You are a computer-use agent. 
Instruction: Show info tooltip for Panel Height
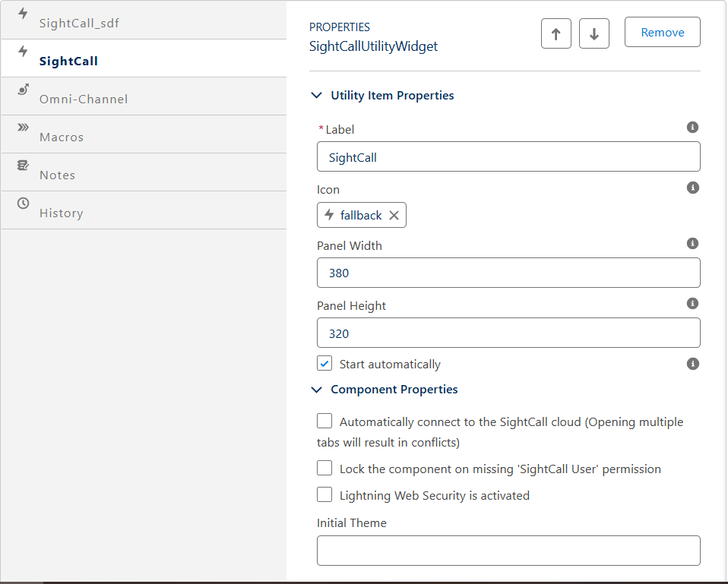(x=692, y=303)
